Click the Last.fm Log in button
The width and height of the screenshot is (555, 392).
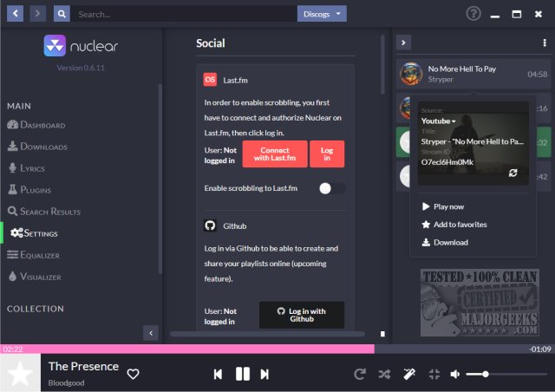point(327,154)
